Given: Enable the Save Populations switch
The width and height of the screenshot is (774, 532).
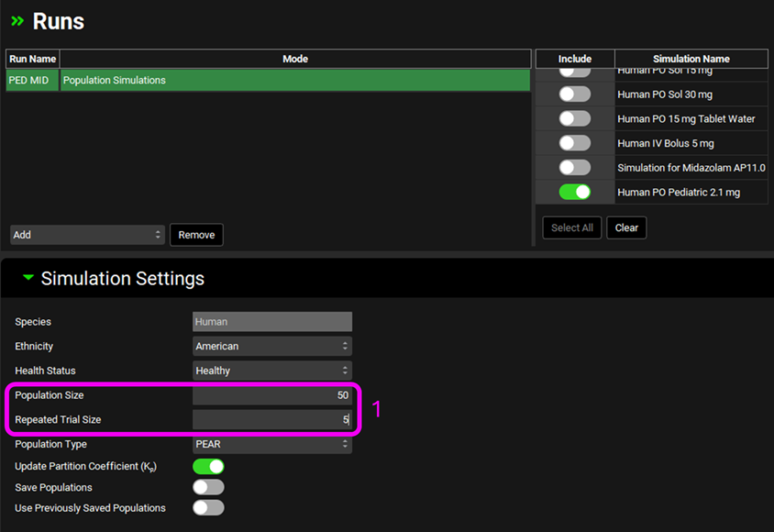Looking at the screenshot, I should (208, 487).
